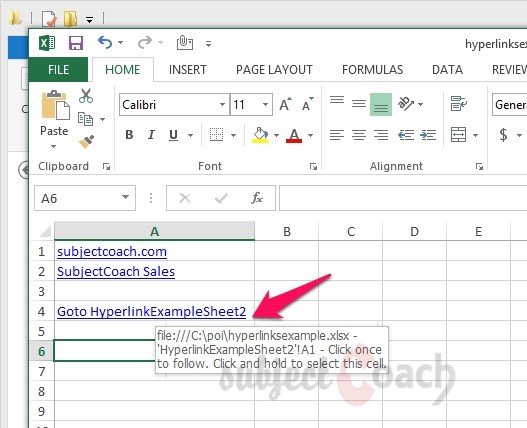Open the fill color palette arrow
The image size is (527, 428).
click(276, 135)
